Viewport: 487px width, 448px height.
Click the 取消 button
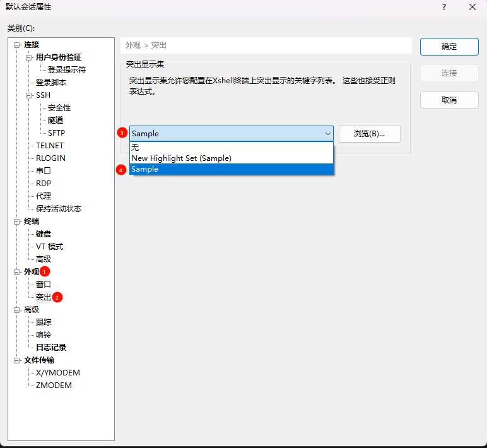(449, 100)
